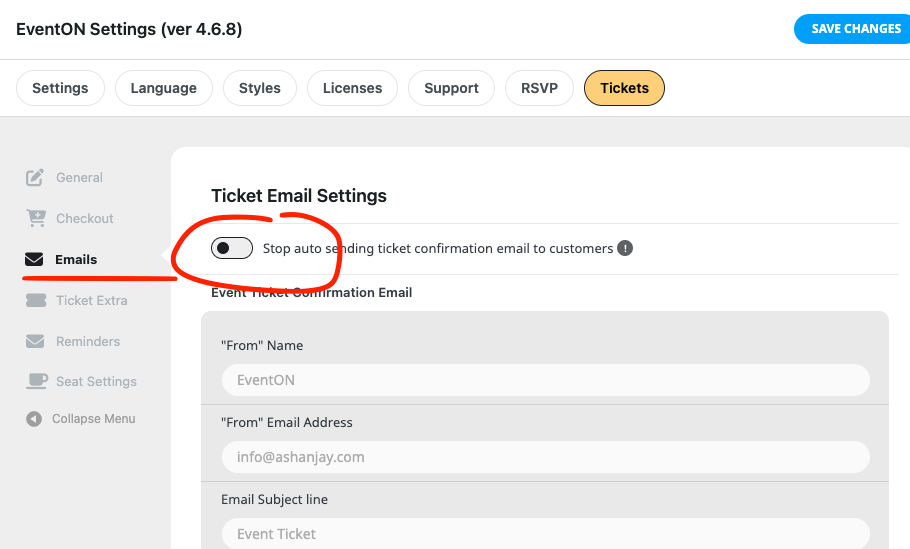Image resolution: width=910 pixels, height=549 pixels.
Task: Click the Checkout shopping cart icon
Action: pos(36,218)
